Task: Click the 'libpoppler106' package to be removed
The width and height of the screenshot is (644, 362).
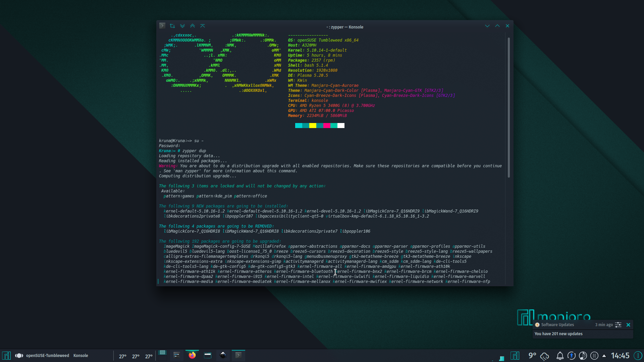Action: tap(355, 231)
